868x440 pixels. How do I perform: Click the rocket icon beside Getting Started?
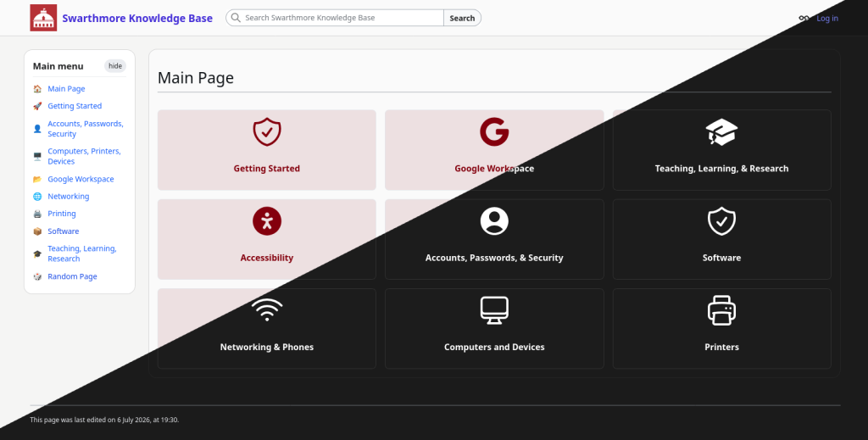pyautogui.click(x=37, y=106)
